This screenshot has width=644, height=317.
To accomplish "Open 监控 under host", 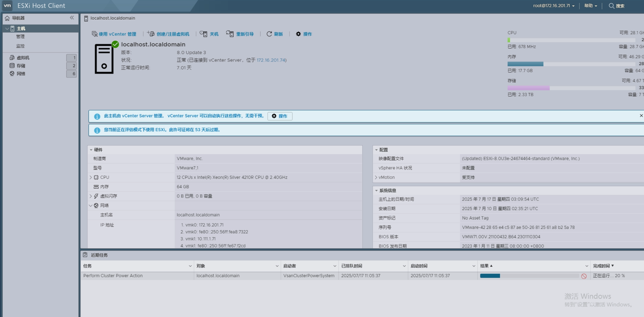I will 21,46.
